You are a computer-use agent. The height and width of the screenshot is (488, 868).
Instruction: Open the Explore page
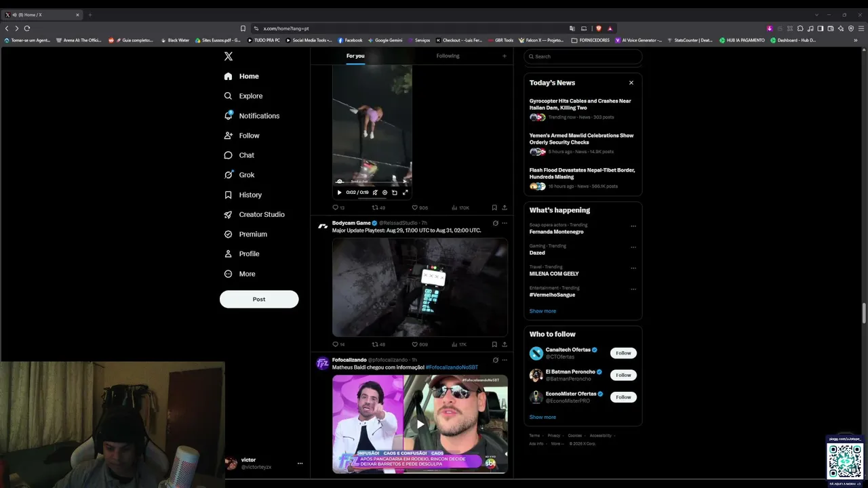(x=243, y=96)
